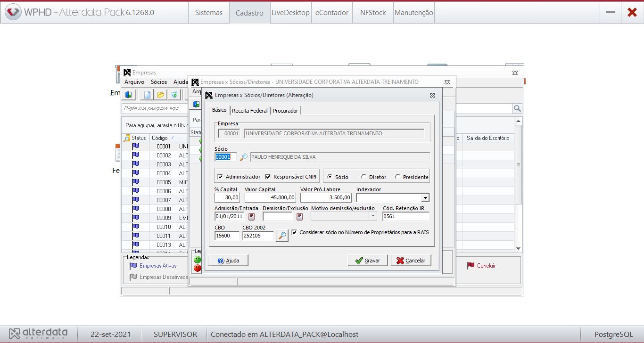Click the 22-set-2021 date in status bar
This screenshot has width=644, height=343.
[x=110, y=335]
